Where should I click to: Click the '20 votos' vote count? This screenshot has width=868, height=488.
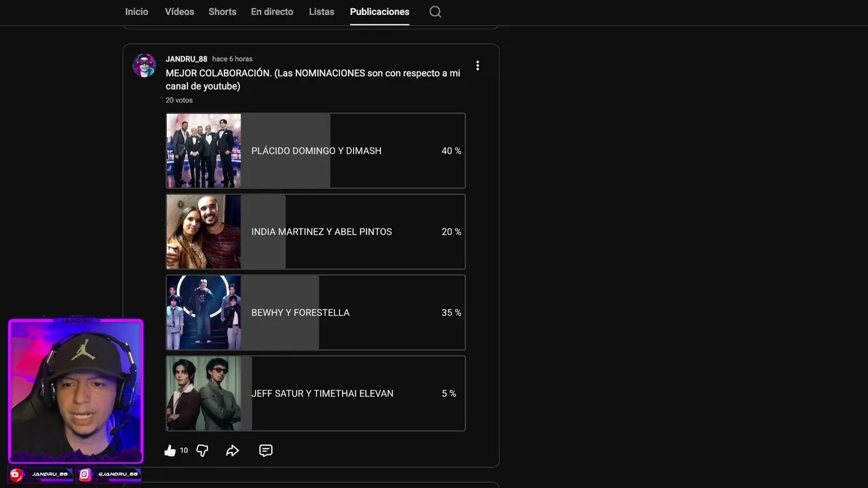[179, 100]
